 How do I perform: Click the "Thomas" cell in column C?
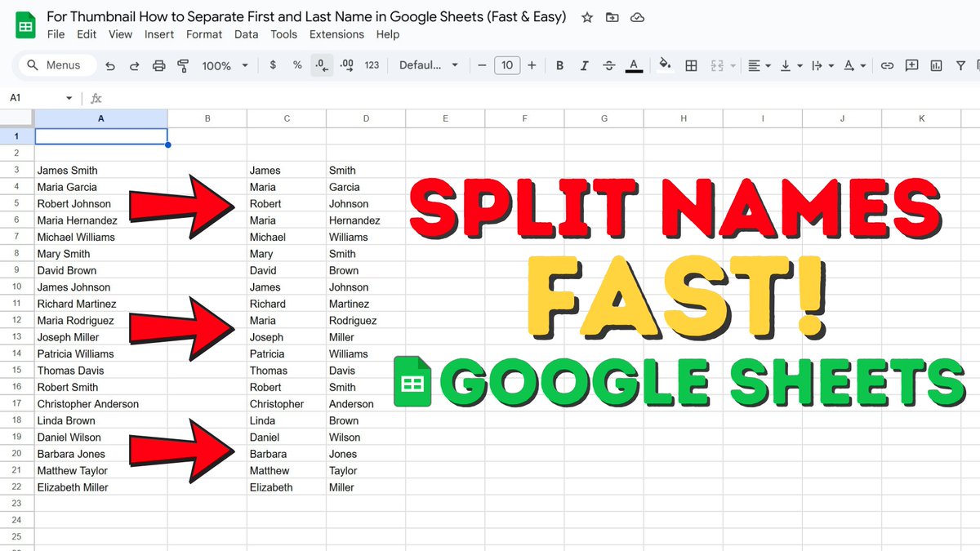287,370
